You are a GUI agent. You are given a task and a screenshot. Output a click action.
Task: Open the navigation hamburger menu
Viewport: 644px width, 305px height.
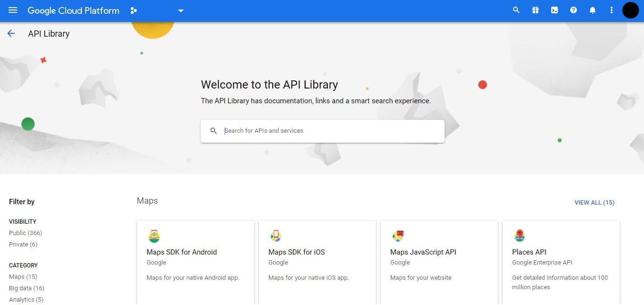[x=12, y=10]
